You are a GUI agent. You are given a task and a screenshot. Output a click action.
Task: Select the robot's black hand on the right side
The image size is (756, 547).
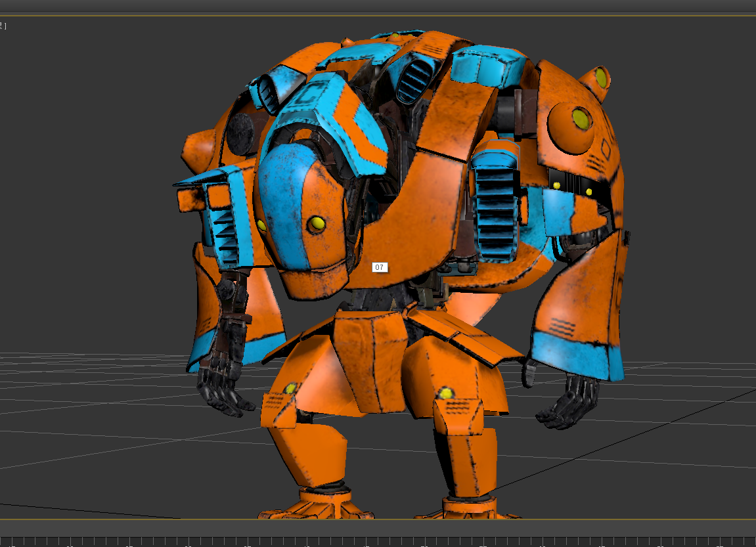[569, 404]
